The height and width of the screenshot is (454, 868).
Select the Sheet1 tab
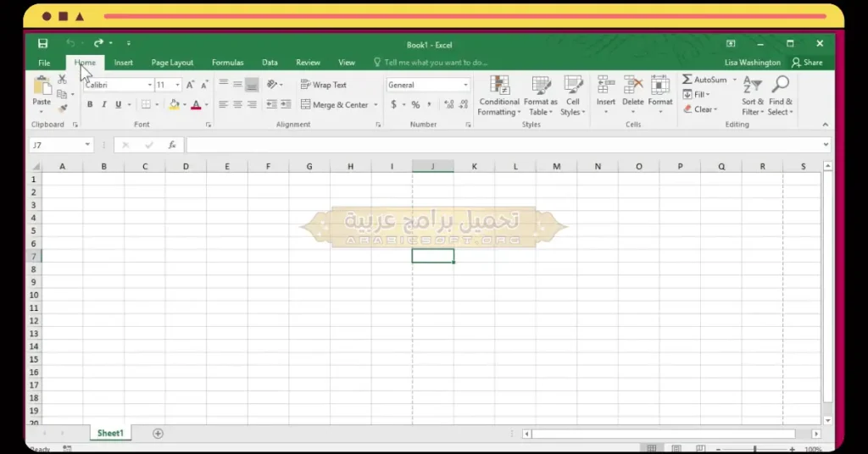110,433
